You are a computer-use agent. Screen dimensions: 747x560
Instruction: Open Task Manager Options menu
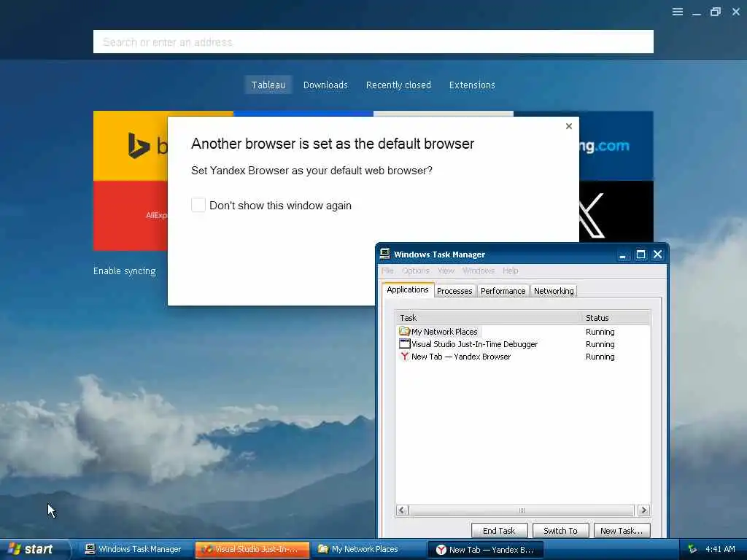[415, 271]
